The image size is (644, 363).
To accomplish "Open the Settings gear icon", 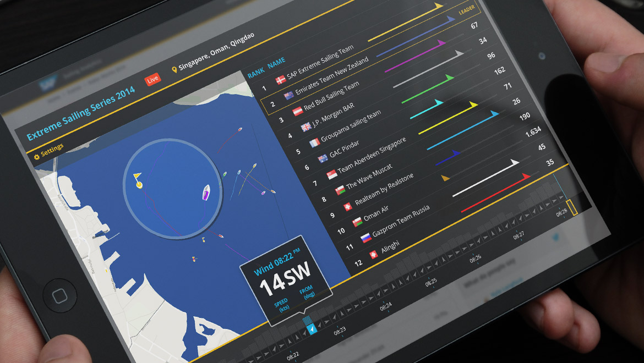I will pyautogui.click(x=37, y=157).
